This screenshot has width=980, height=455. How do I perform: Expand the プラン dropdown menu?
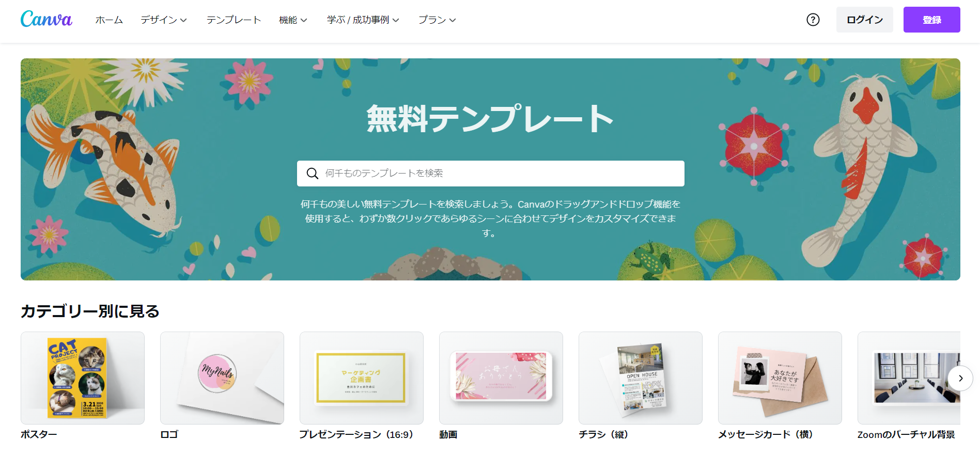pyautogui.click(x=437, y=20)
